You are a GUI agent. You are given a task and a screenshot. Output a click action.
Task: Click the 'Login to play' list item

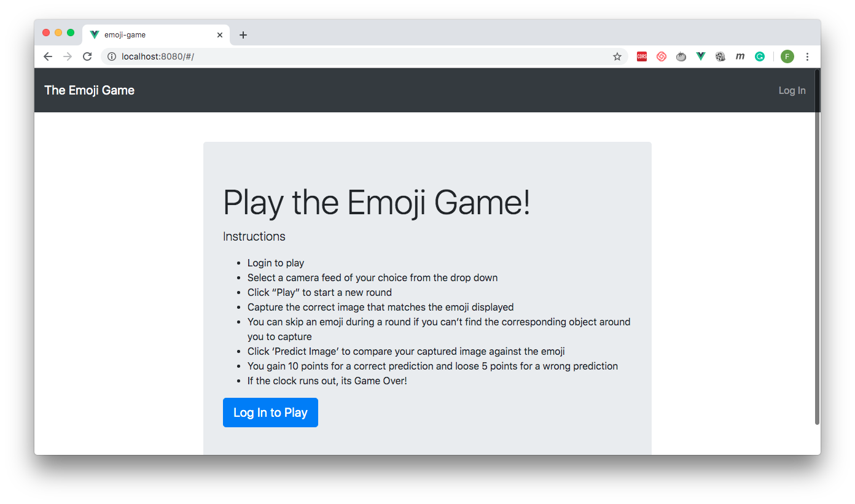click(x=276, y=263)
